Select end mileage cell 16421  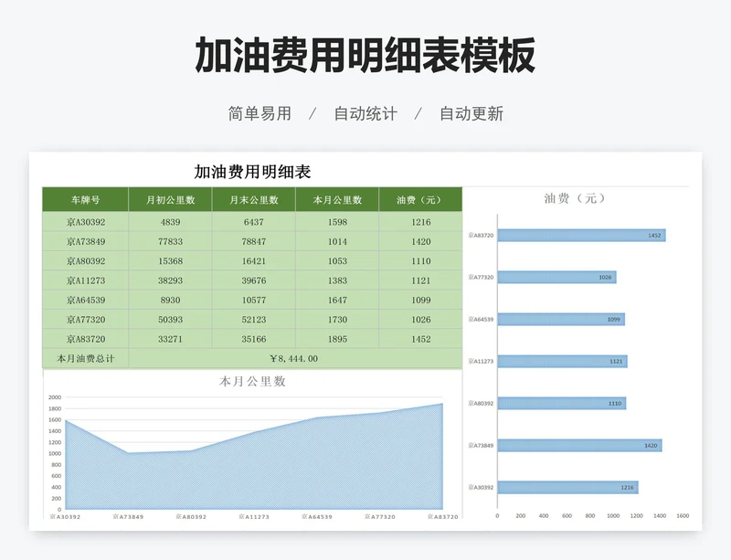point(254,261)
